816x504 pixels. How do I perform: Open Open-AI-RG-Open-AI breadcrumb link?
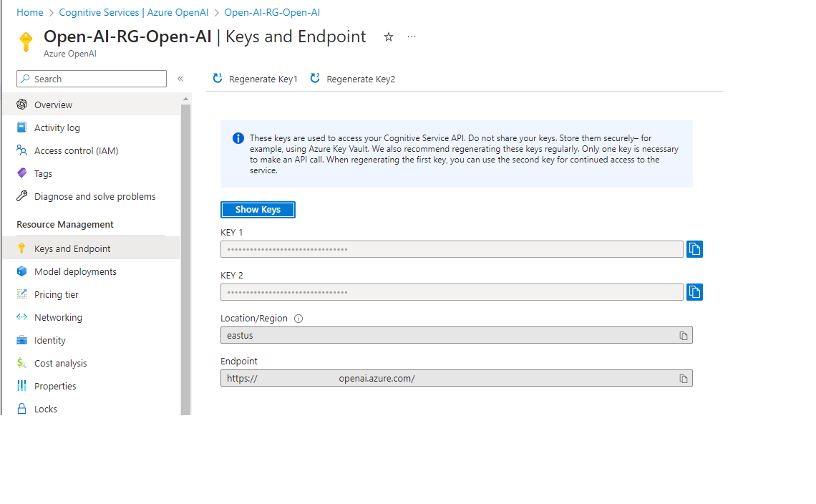click(x=272, y=12)
